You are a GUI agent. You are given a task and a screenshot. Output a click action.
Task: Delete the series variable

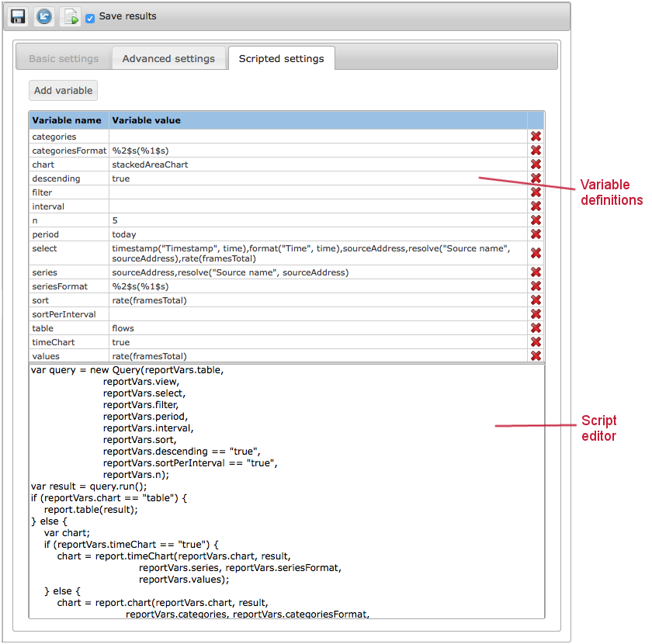point(536,272)
